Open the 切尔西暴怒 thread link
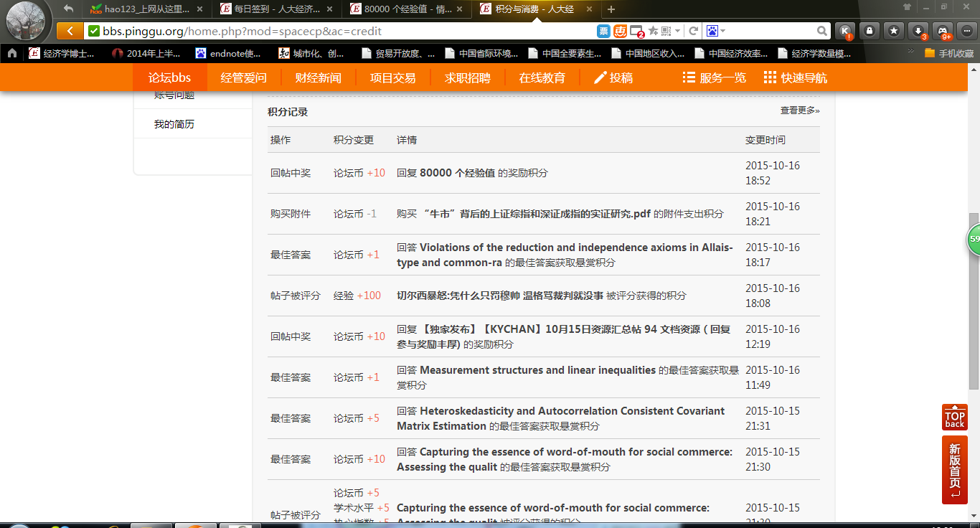 tap(500, 296)
